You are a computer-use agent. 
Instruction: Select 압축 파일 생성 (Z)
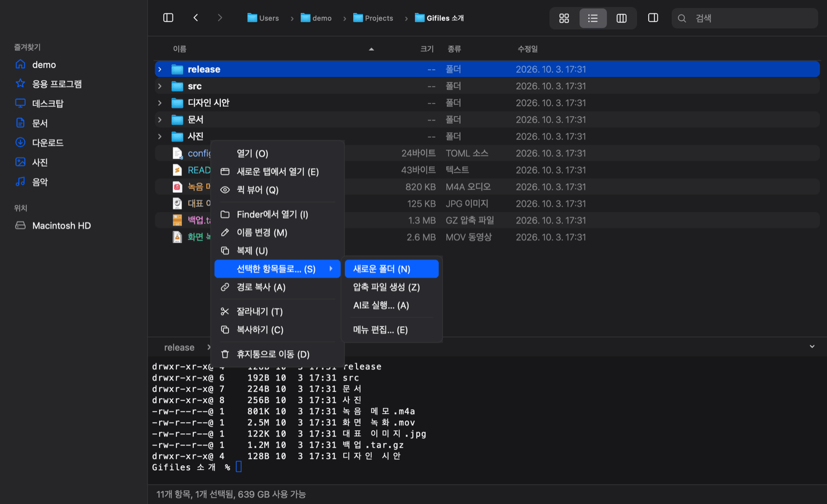pyautogui.click(x=392, y=287)
